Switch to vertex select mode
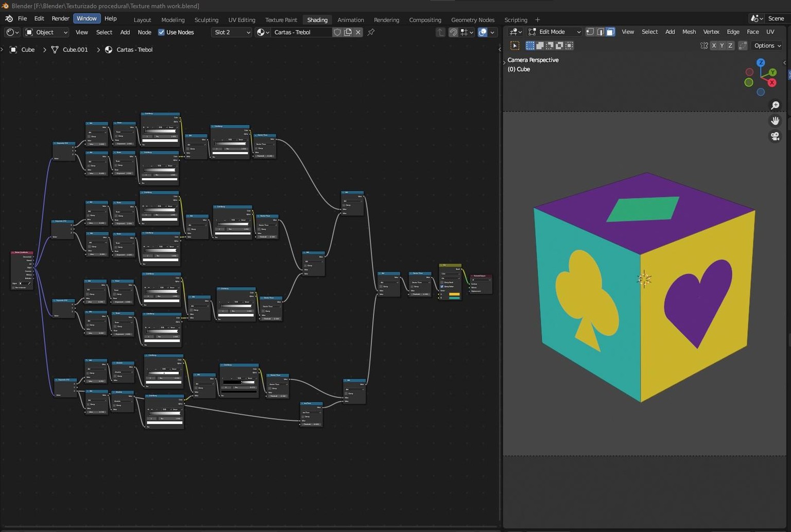Screen dimensions: 791x532 pos(590,32)
